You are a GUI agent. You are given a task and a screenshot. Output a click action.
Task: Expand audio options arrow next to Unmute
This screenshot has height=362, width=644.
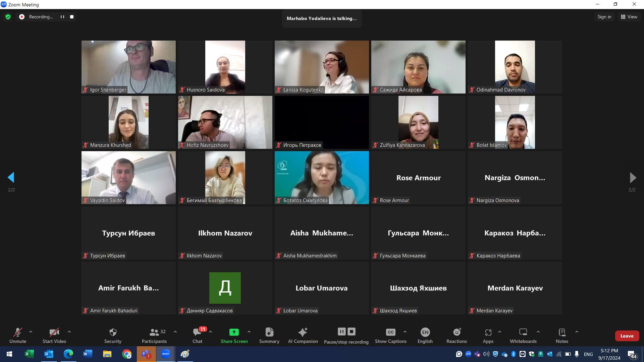click(31, 332)
